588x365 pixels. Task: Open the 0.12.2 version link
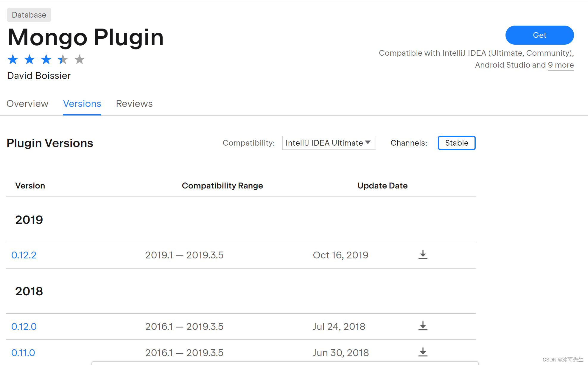(x=24, y=255)
